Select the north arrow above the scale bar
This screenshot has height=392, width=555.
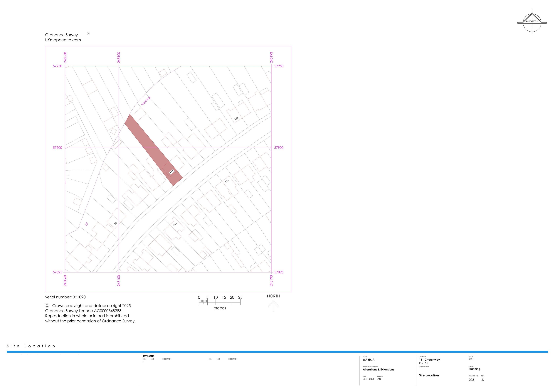[273, 305]
